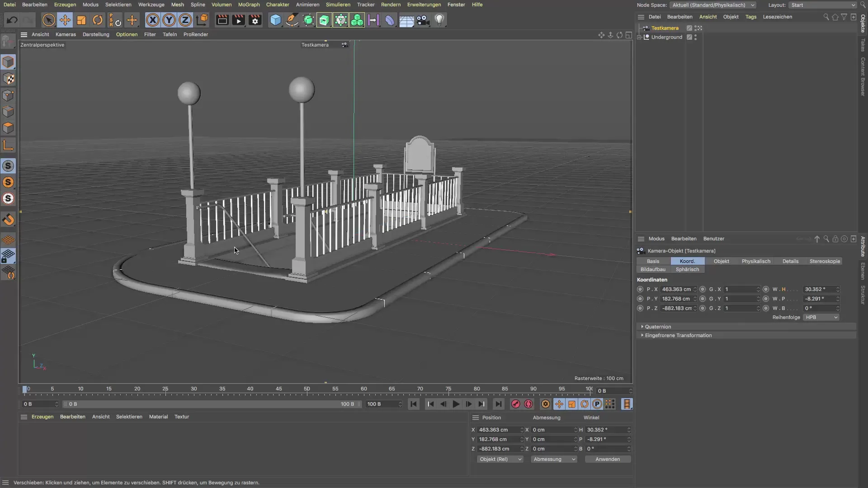The height and width of the screenshot is (488, 868).
Task: Open the Deformer objects icon
Action: (x=390, y=20)
